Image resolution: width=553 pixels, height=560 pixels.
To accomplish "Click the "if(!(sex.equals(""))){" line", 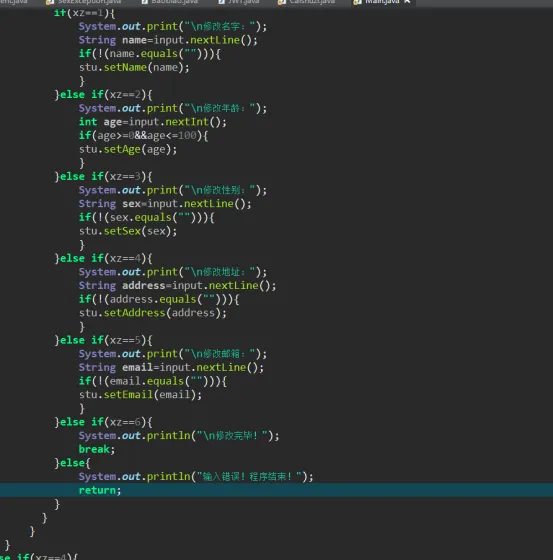I will coord(146,217).
